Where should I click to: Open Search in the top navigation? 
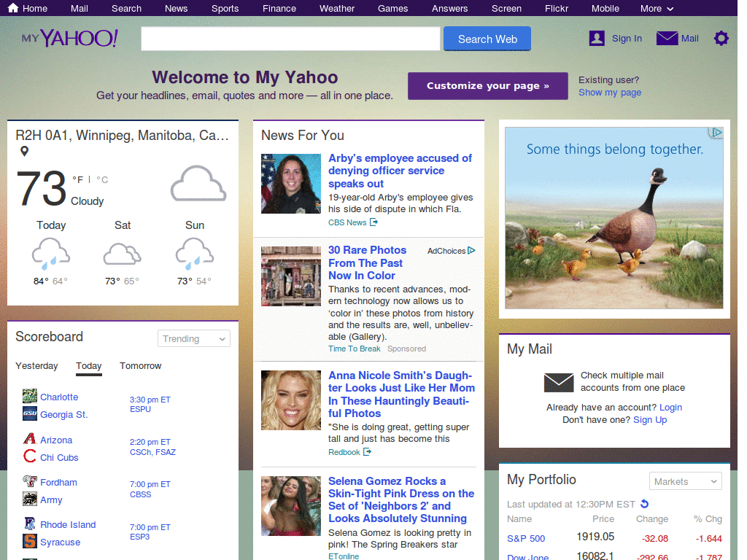coord(126,9)
